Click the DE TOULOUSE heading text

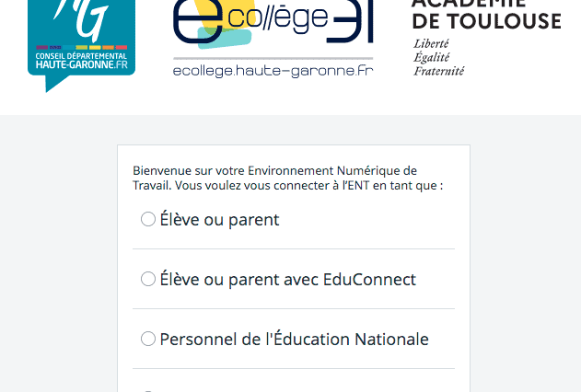[x=486, y=21]
